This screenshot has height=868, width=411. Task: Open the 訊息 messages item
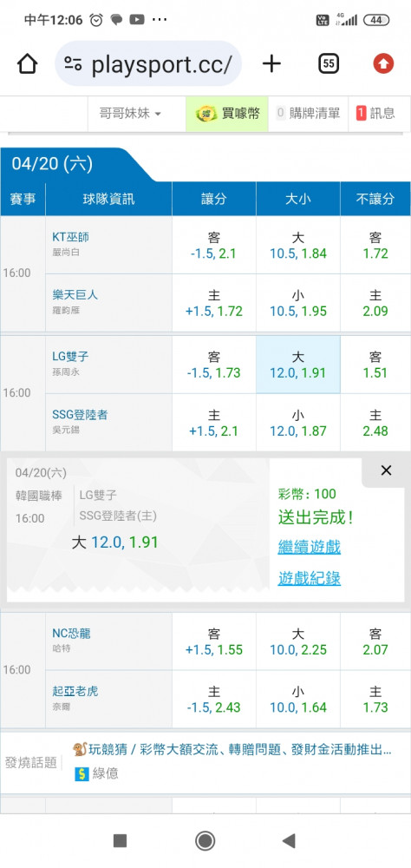(x=375, y=114)
